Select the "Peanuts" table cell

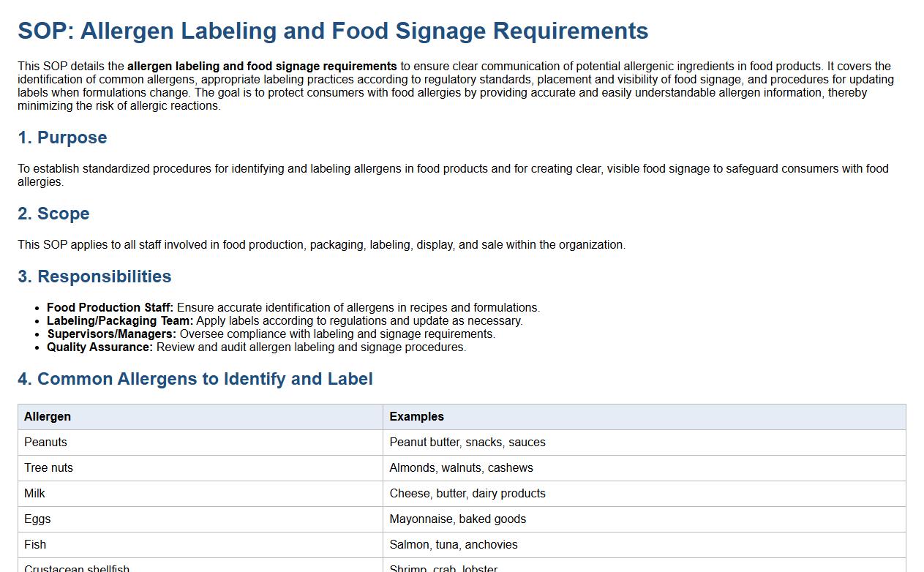[x=45, y=442]
